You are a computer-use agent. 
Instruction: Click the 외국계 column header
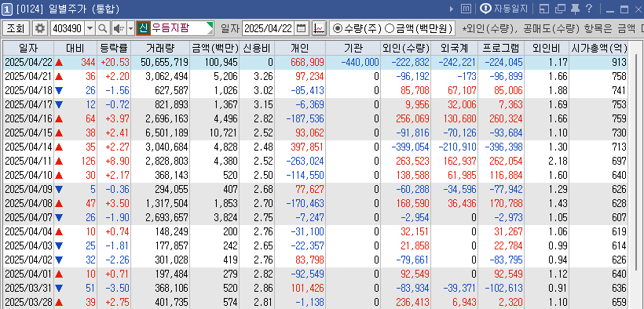(x=454, y=49)
